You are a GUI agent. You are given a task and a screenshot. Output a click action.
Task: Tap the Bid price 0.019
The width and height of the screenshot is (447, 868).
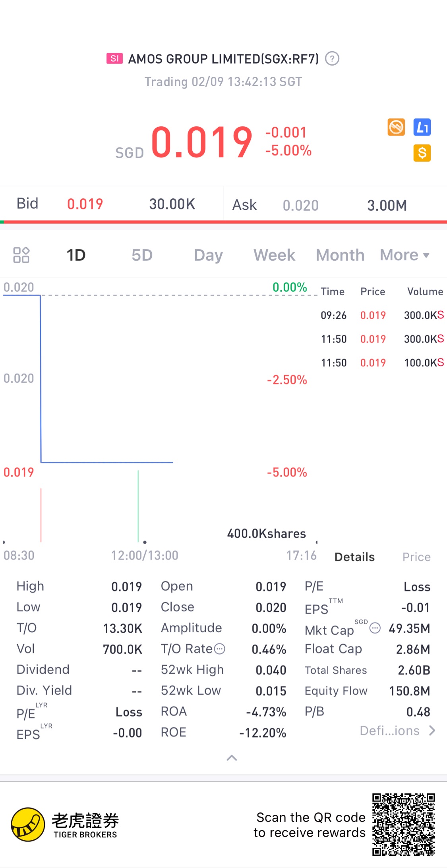[85, 204]
